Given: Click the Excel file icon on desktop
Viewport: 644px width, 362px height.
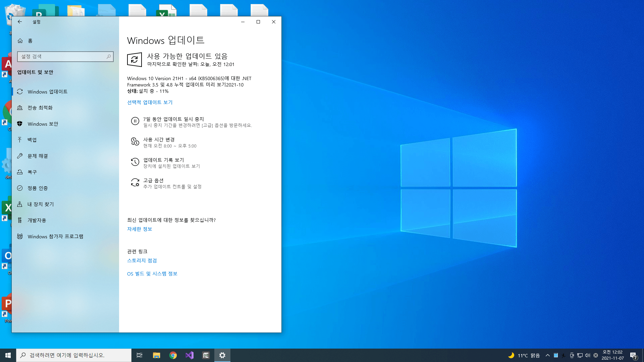Looking at the screenshot, I should tap(167, 10).
